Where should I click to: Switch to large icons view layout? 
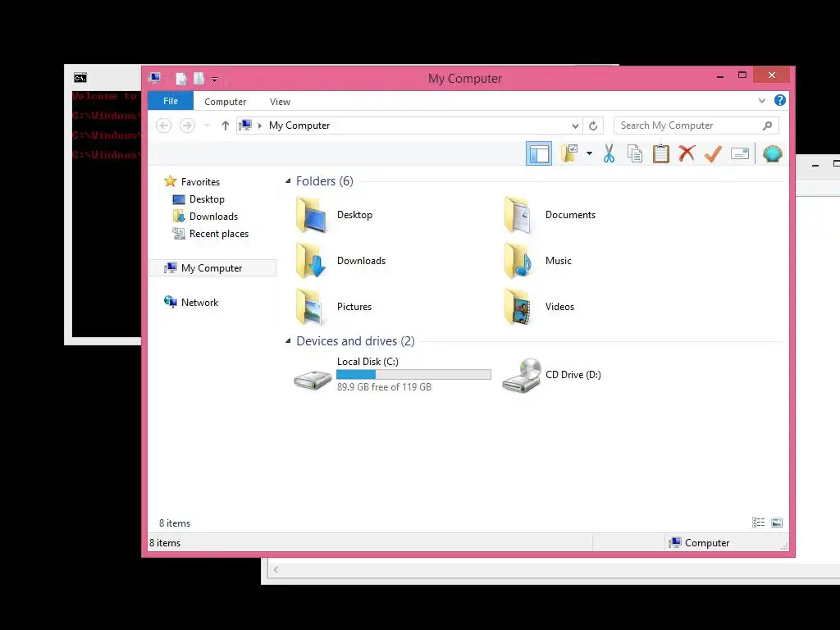coord(777,523)
